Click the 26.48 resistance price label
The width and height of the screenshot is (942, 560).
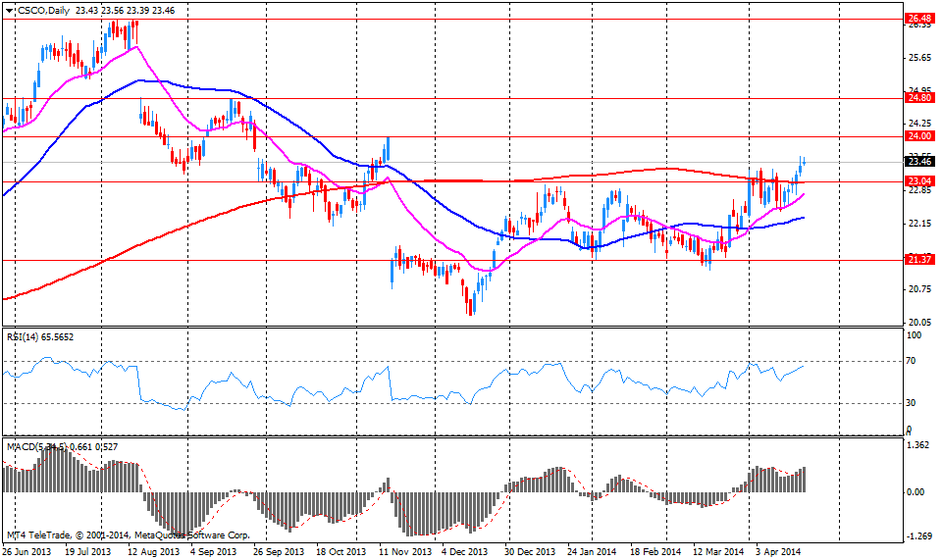pyautogui.click(x=919, y=20)
